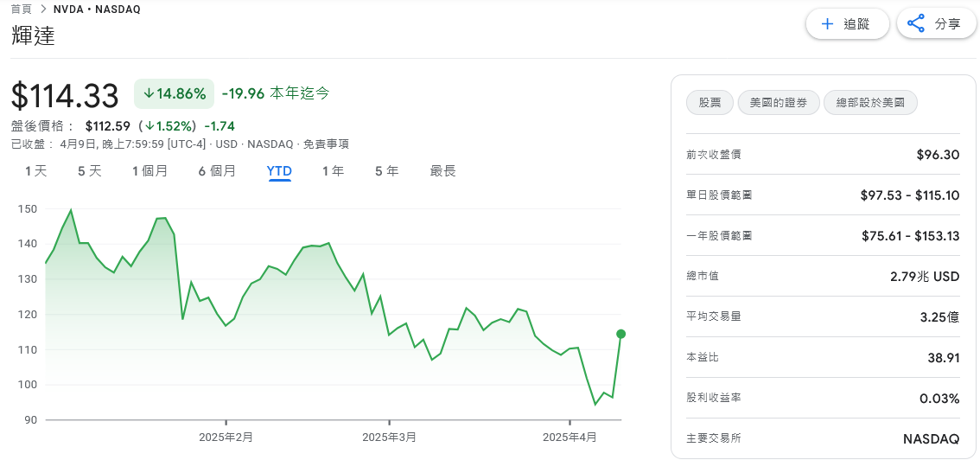The height and width of the screenshot is (460, 980).
Task: Click the 美國的證券 tag chip
Action: coord(779,103)
